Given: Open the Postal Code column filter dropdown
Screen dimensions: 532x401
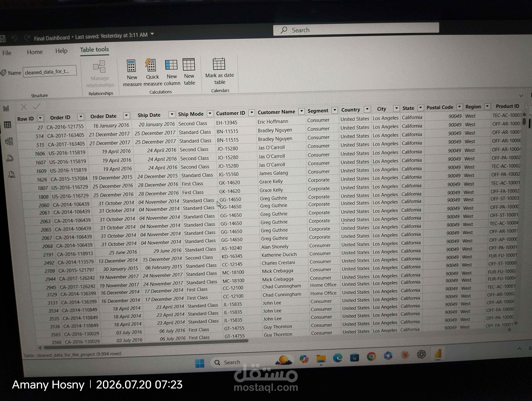Looking at the screenshot, I should [x=459, y=107].
